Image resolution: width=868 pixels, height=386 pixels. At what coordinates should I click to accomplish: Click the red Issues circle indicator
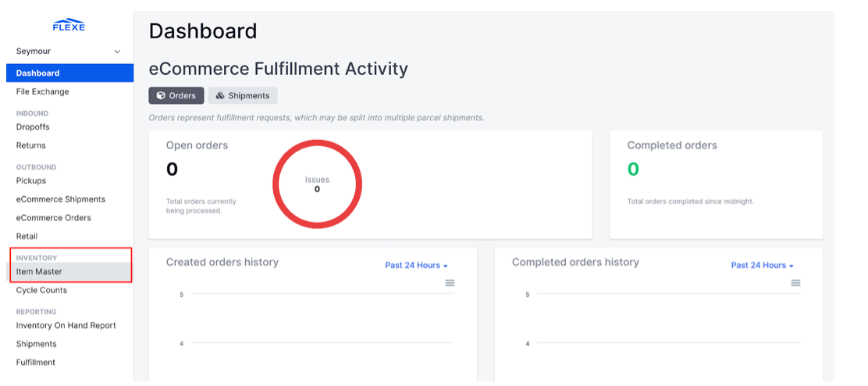click(x=317, y=184)
